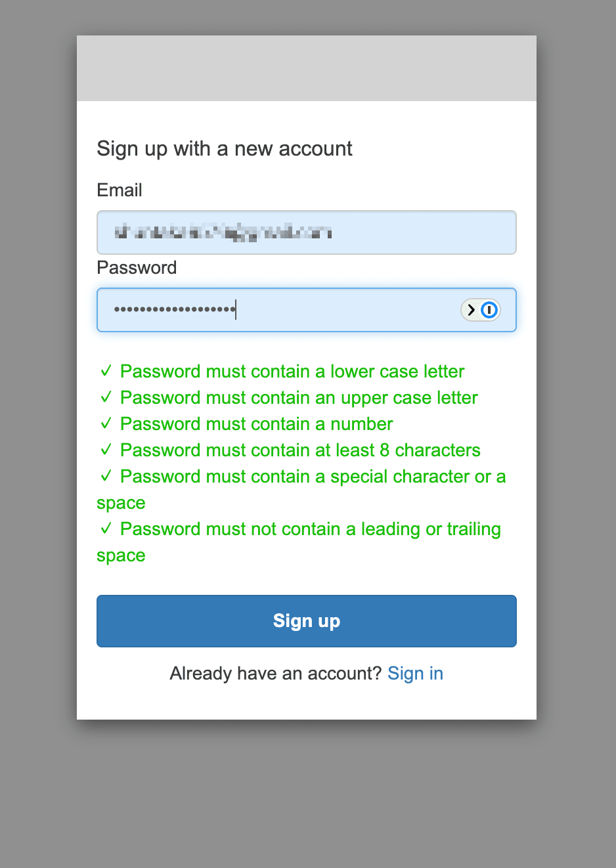Click the checkmark beside leading or trailing space rule
This screenshot has height=868, width=616.
[106, 529]
